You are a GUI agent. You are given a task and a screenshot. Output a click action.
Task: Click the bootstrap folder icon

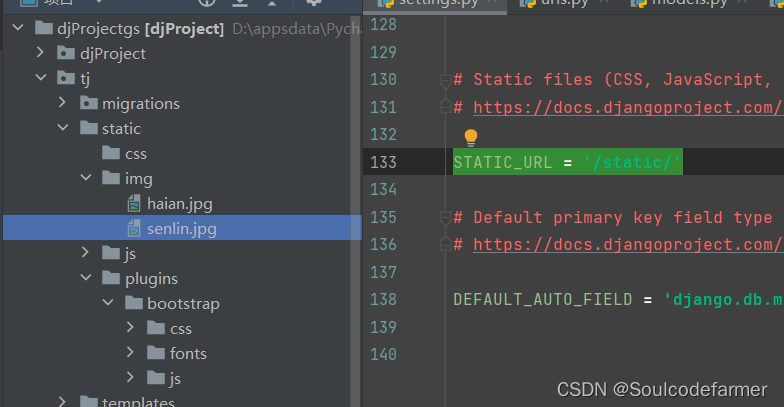pyautogui.click(x=134, y=302)
